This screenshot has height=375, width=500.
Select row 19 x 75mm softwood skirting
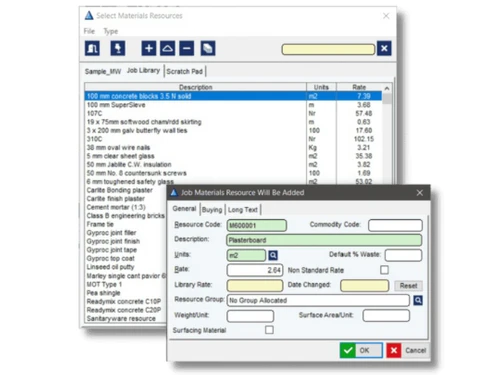[x=233, y=122]
